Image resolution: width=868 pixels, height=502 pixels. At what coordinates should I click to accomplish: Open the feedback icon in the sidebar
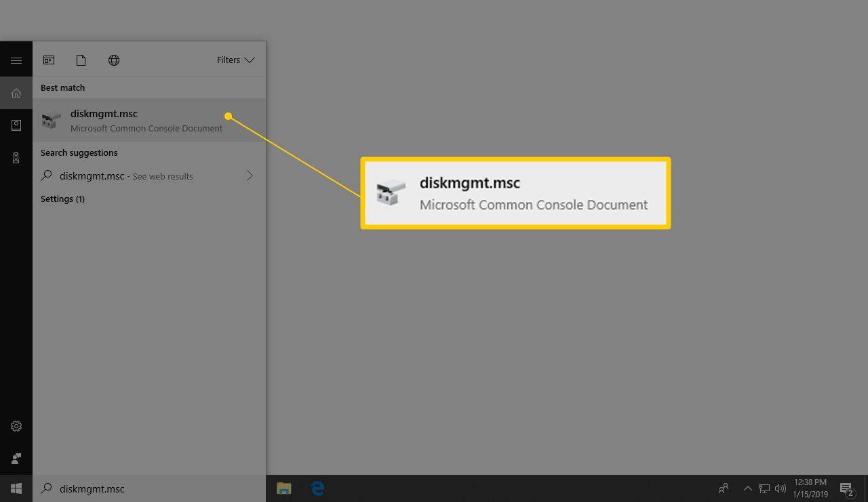(x=16, y=459)
